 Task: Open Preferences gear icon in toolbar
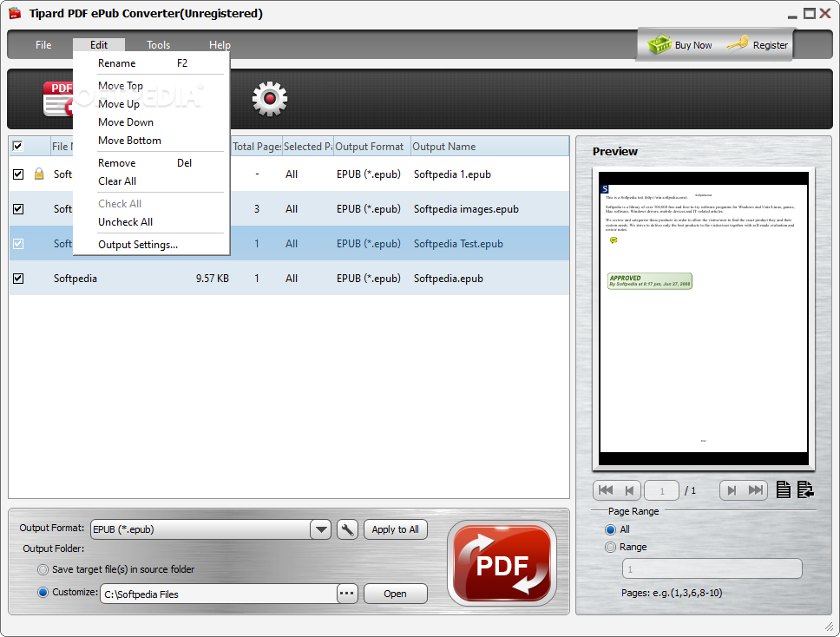point(270,99)
